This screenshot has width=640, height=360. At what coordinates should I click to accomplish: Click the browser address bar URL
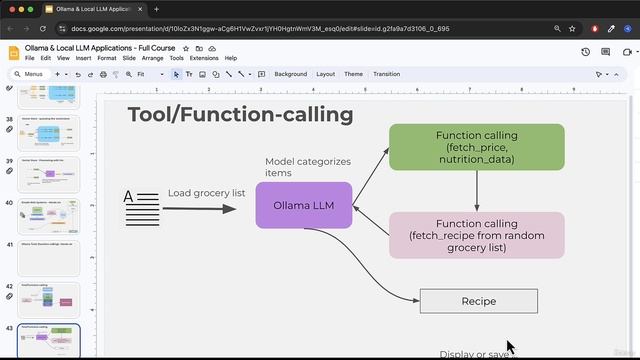coord(260,29)
